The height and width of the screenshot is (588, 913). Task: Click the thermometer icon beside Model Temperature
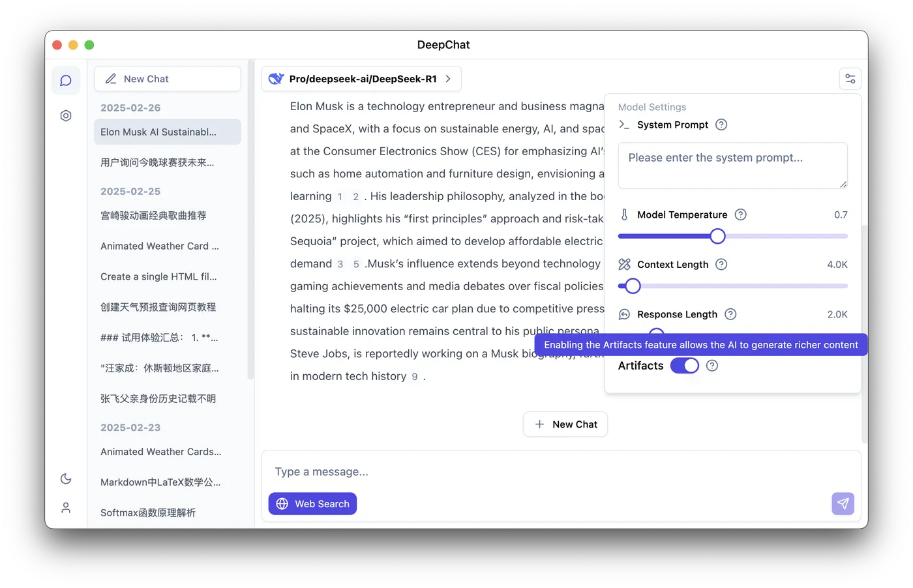pos(624,214)
